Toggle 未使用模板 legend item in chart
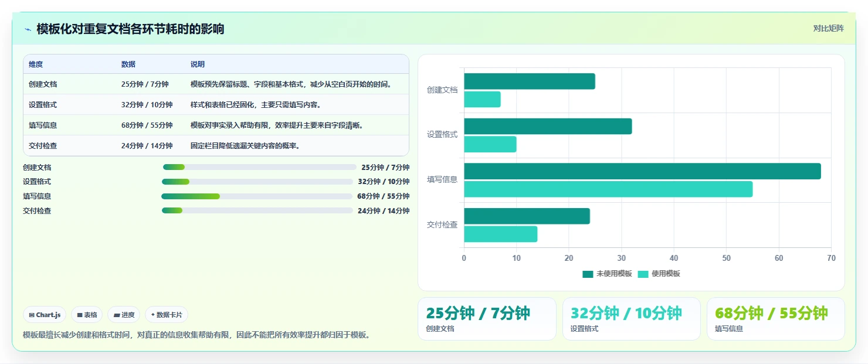 607,274
